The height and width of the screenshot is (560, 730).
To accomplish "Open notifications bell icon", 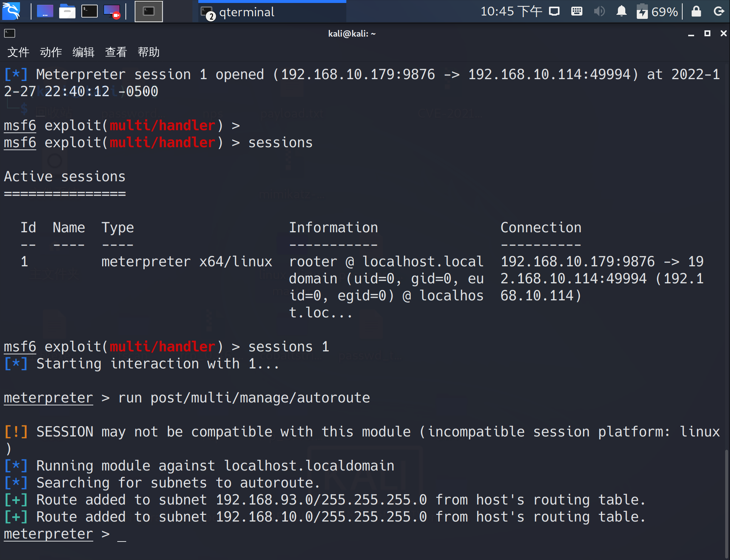I will tap(621, 11).
